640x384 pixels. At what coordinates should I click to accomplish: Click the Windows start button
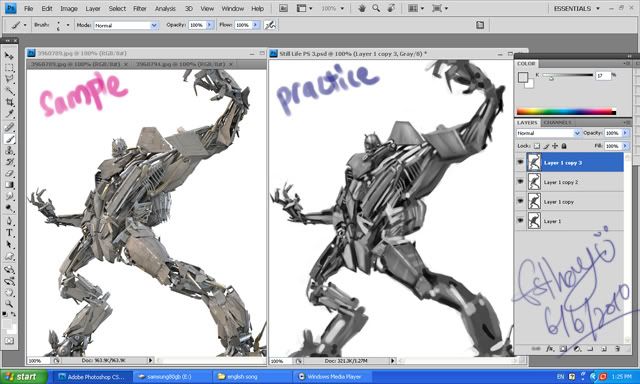24,376
